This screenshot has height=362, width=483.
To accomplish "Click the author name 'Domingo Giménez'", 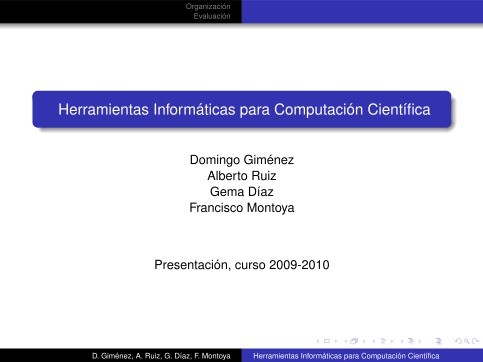I will (242, 160).
